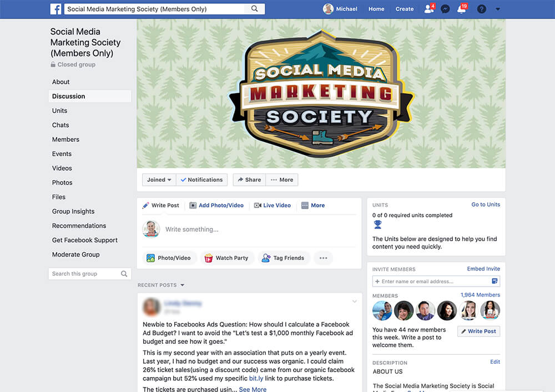Open friend requests icon with 4 badge
Viewport: 555px width, 392px height.
coord(430,9)
